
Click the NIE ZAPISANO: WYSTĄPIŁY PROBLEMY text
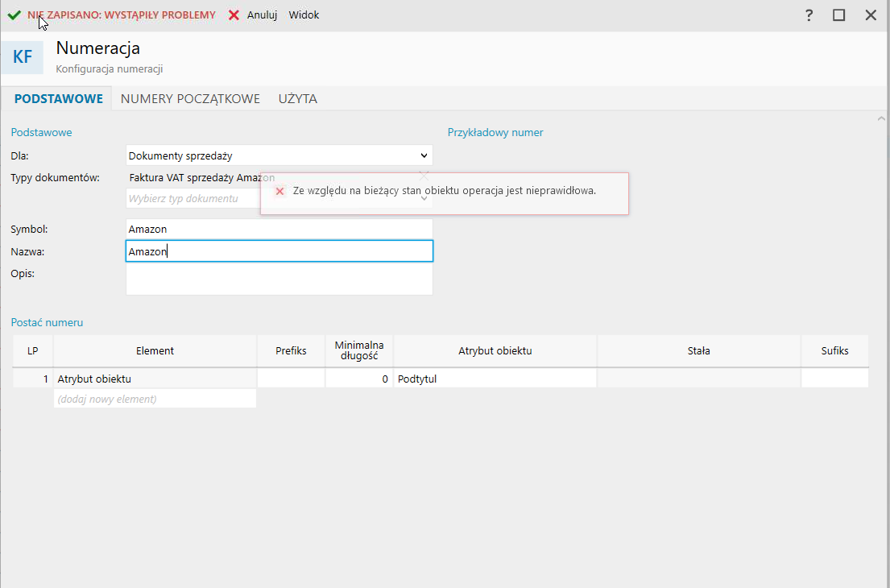click(121, 15)
